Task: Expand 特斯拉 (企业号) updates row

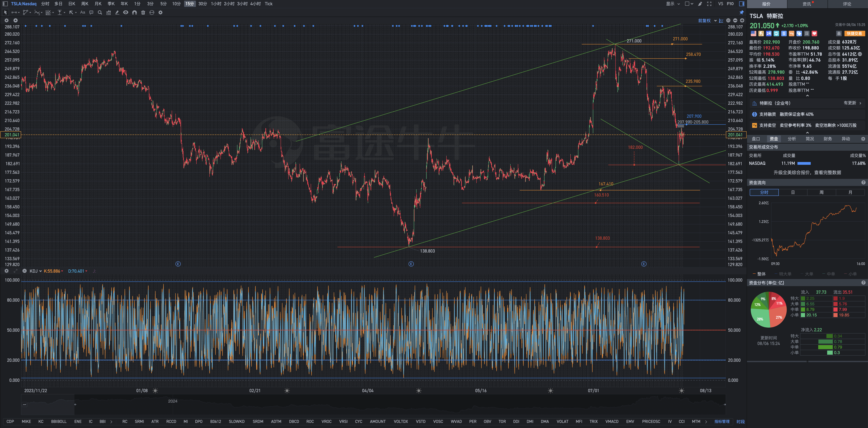Action: [x=807, y=103]
